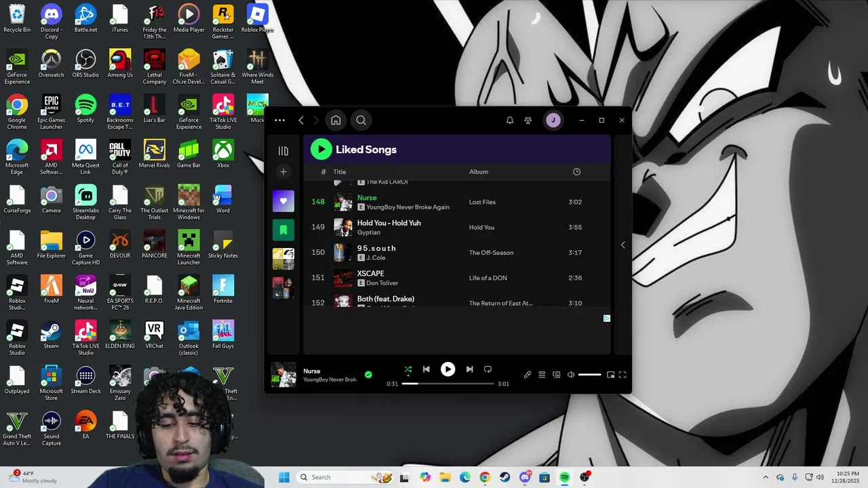Seek on the song progress bar
Image resolution: width=868 pixels, height=488 pixels.
[x=448, y=384]
